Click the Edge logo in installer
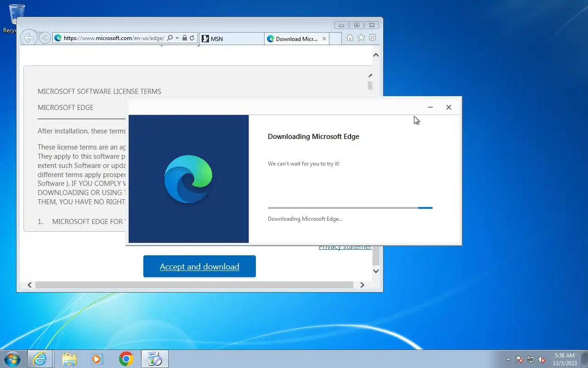The height and width of the screenshot is (368, 588). [188, 179]
